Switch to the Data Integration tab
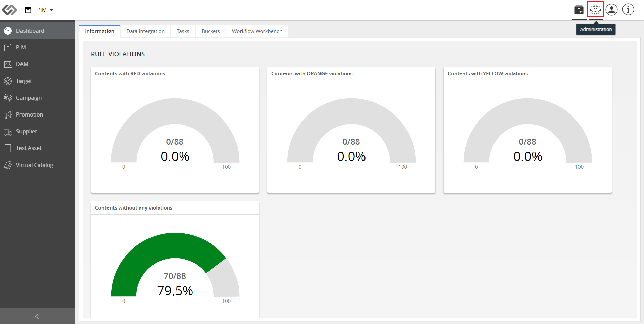 click(x=145, y=31)
